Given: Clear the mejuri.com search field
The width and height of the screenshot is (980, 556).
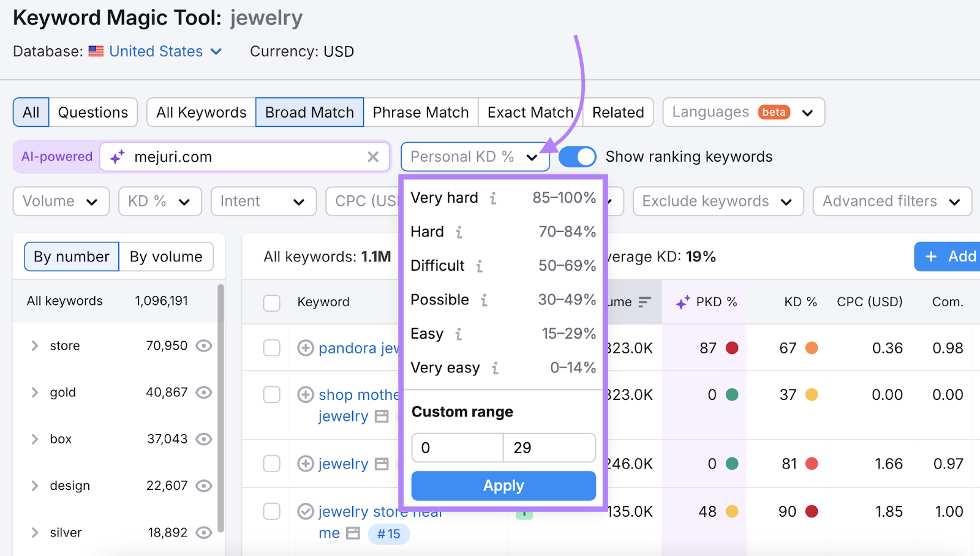Looking at the screenshot, I should pos(374,157).
